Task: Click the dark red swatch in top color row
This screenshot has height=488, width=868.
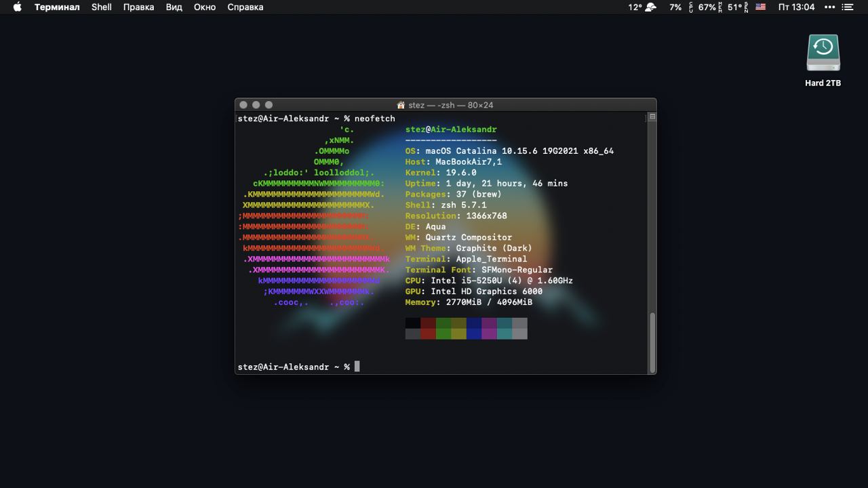Action: click(428, 323)
